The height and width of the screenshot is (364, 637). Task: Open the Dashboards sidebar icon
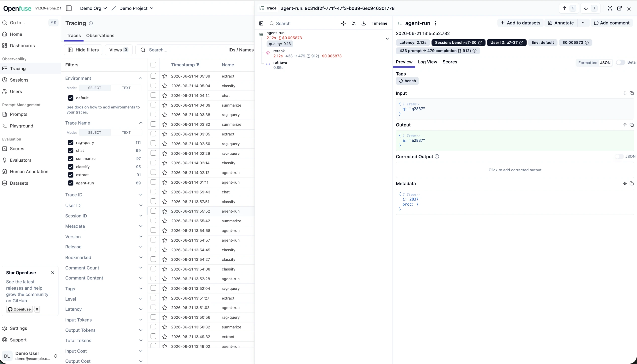[x=4, y=45]
